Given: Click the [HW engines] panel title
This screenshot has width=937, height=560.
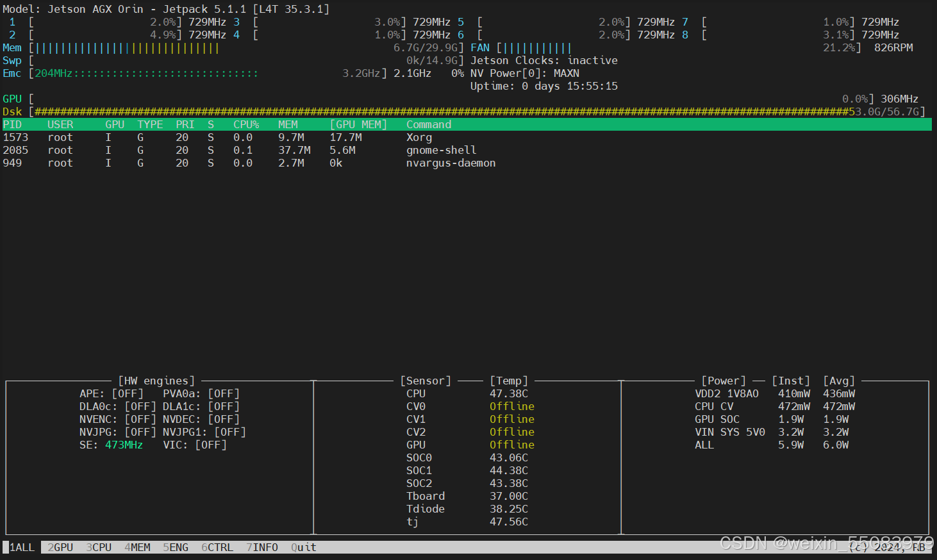Looking at the screenshot, I should 156,381.
